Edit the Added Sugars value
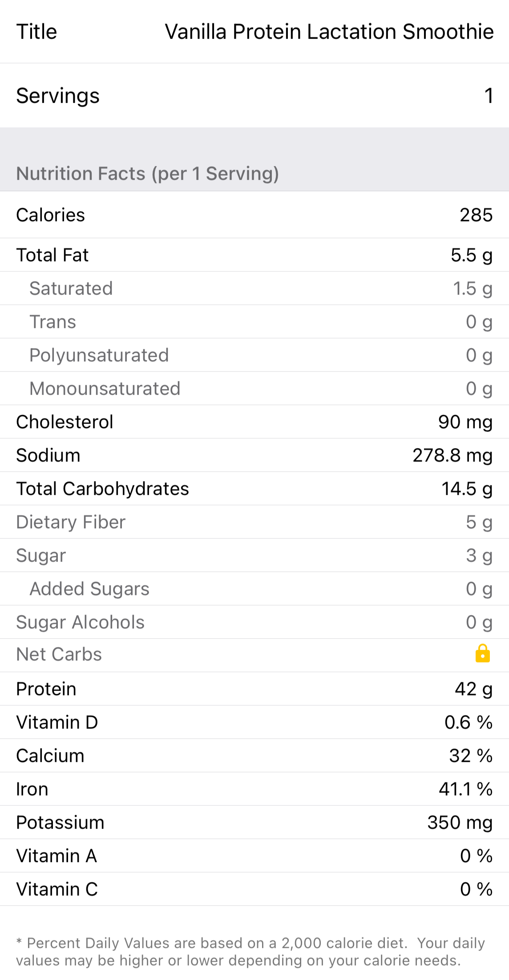Viewport: 509px width, 980px height. coord(479,589)
